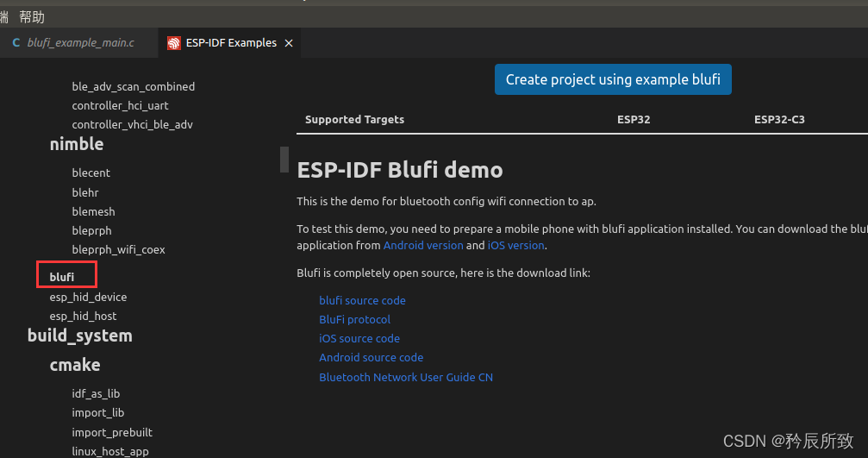Image resolution: width=868 pixels, height=458 pixels.
Task: Click the Supported Targets header
Action: click(x=354, y=120)
